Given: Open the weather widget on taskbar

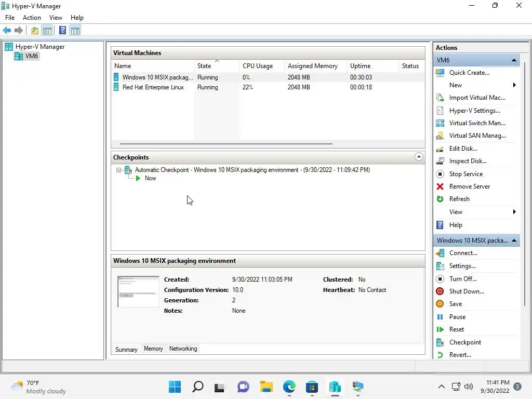Looking at the screenshot, I should tap(38, 387).
